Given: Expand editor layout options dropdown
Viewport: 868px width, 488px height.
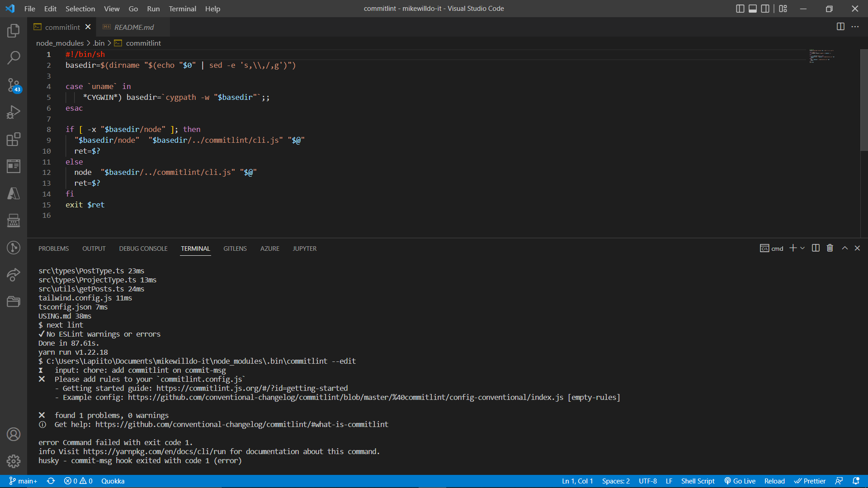Looking at the screenshot, I should click(784, 8).
